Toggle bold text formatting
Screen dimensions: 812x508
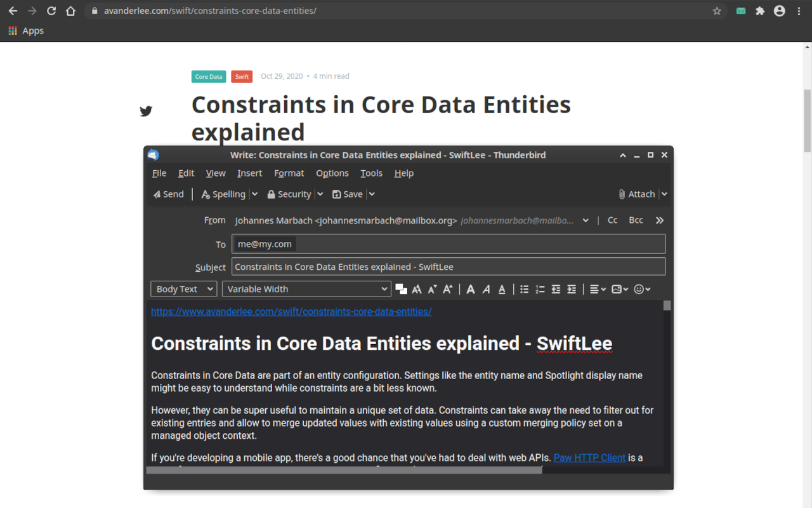471,289
